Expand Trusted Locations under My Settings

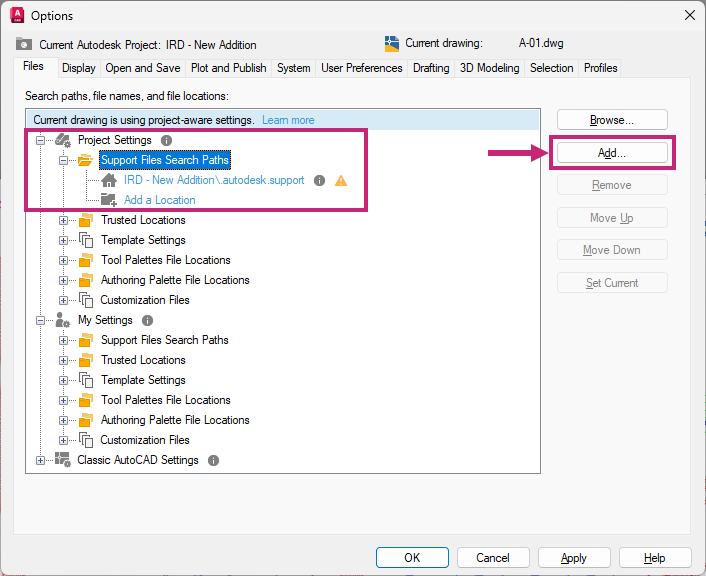[63, 360]
